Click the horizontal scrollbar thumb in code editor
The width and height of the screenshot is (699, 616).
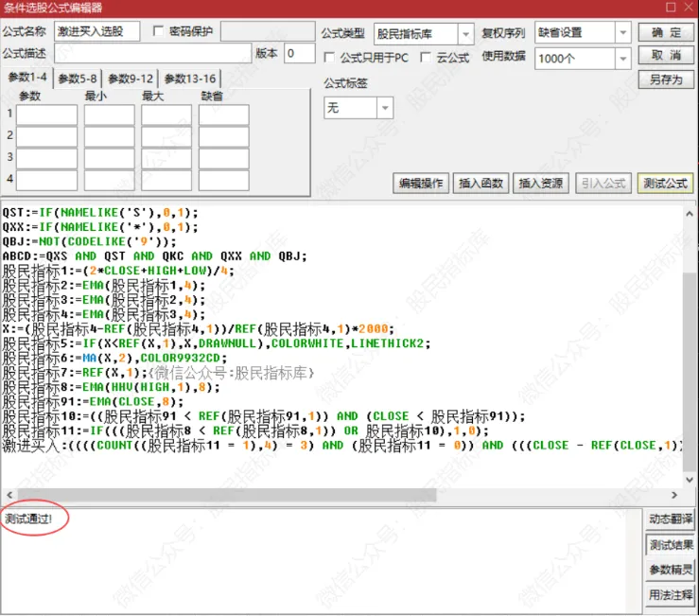point(227,495)
